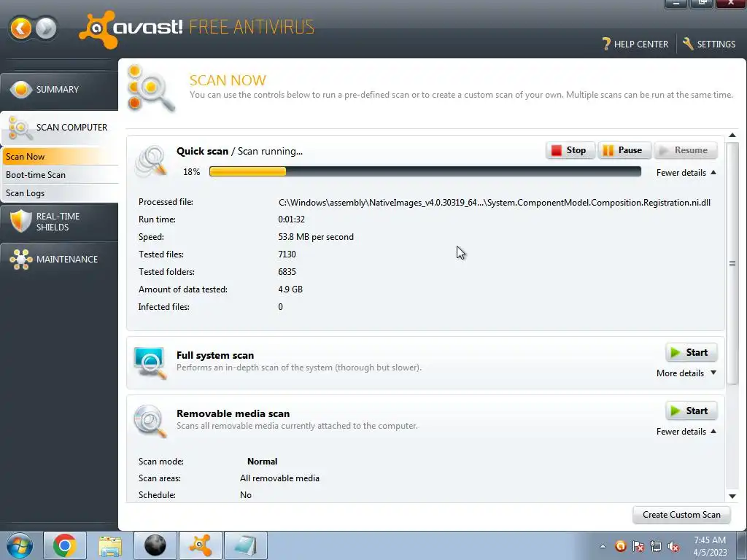Open Windows Explorer from taskbar
The width and height of the screenshot is (747, 560).
point(110,545)
